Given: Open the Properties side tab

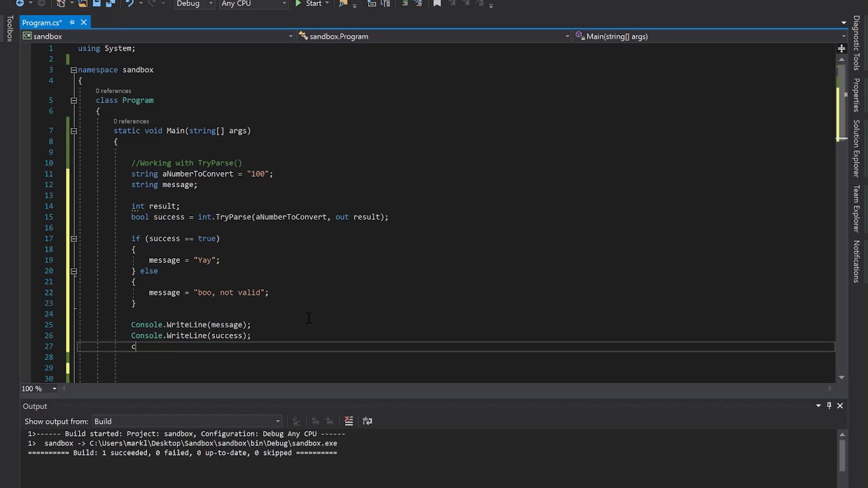Looking at the screenshot, I should tap(856, 95).
